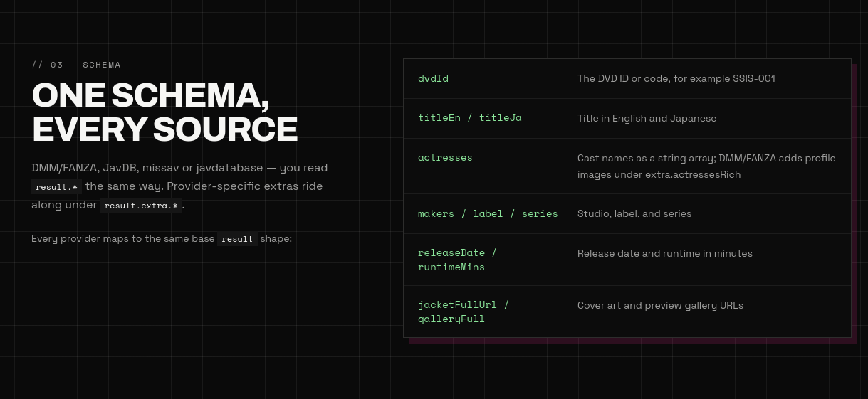Screen dimensions: 868x399
Task: Click the 'Cast names as a string array' description
Action: tap(706, 166)
